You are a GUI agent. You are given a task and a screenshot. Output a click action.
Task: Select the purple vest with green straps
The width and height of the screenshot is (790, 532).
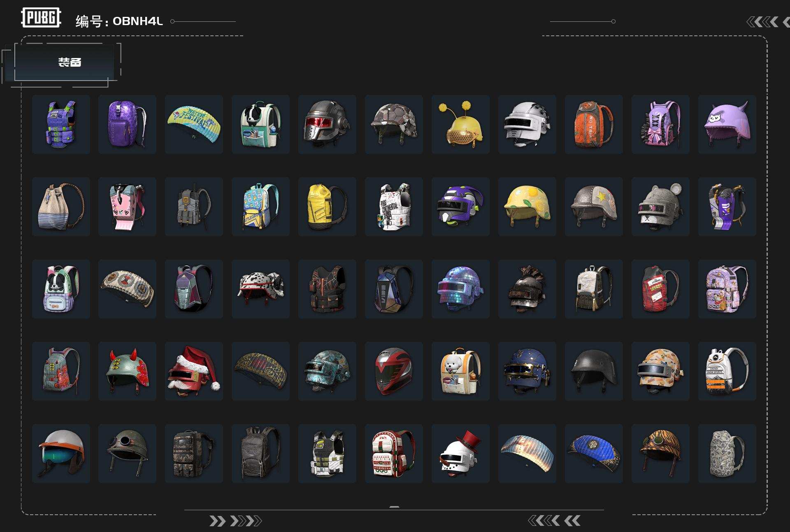point(61,124)
